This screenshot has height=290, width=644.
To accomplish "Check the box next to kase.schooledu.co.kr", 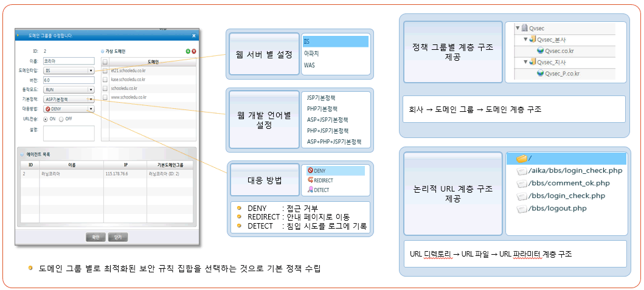I will tap(105, 80).
